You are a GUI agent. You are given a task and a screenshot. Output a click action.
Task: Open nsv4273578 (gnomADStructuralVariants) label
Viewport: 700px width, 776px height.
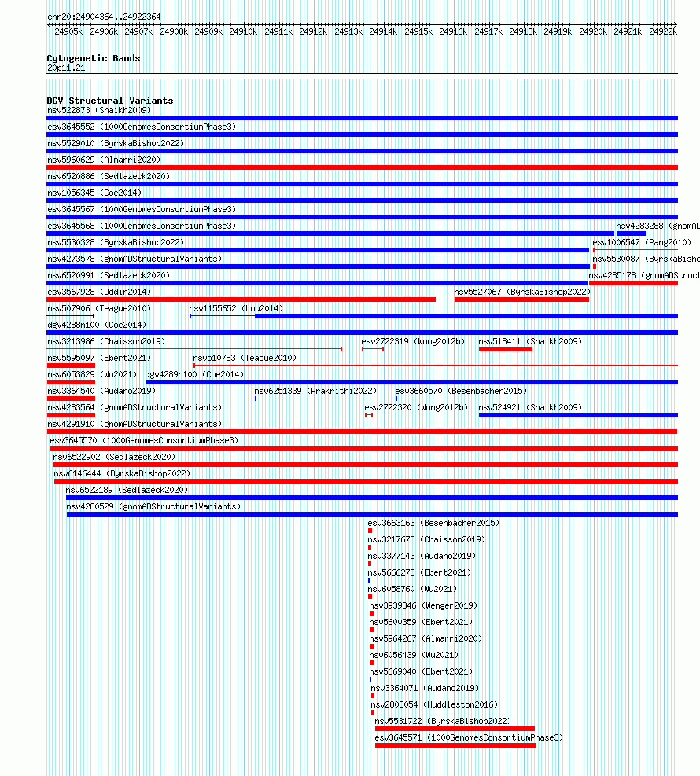(134, 259)
